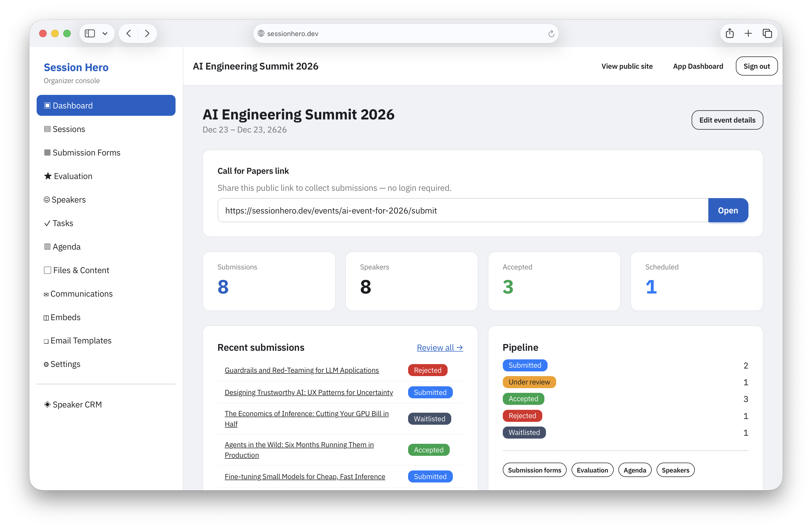
Task: Click the Scheduled count card
Action: (697, 281)
